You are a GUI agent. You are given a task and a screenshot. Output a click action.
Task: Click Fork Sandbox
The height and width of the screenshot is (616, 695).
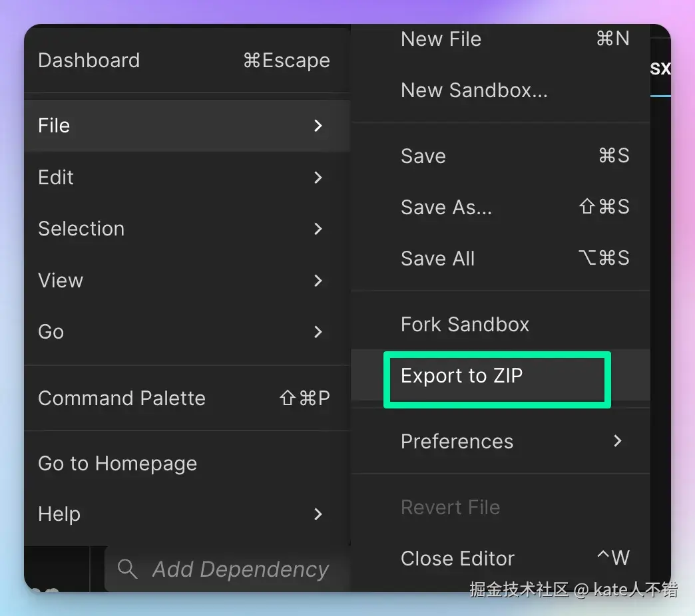501,325
